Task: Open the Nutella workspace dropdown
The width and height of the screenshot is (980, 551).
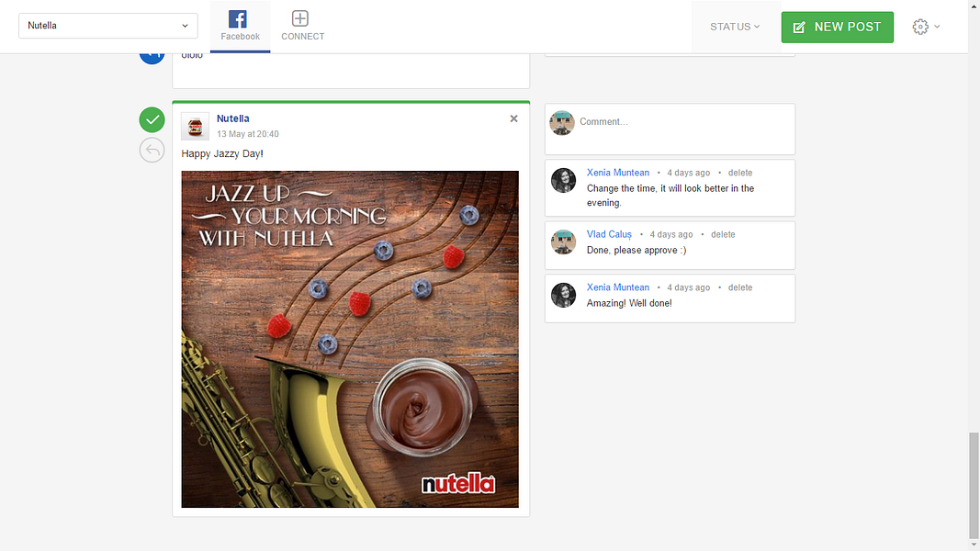Action: [108, 26]
